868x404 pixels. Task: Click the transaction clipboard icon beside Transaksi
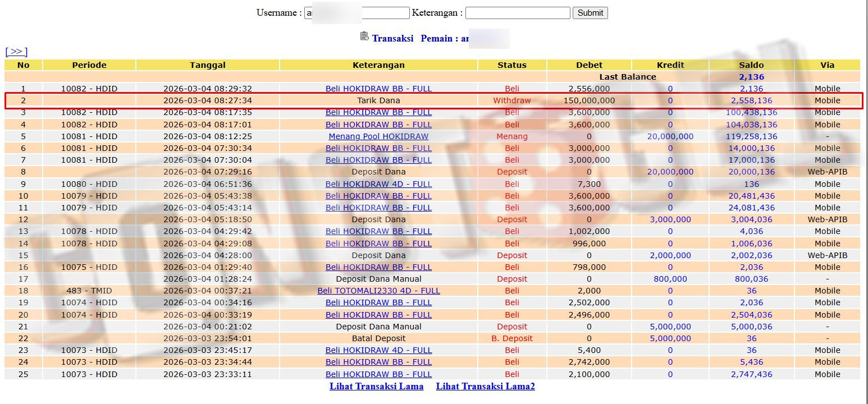pyautogui.click(x=364, y=36)
